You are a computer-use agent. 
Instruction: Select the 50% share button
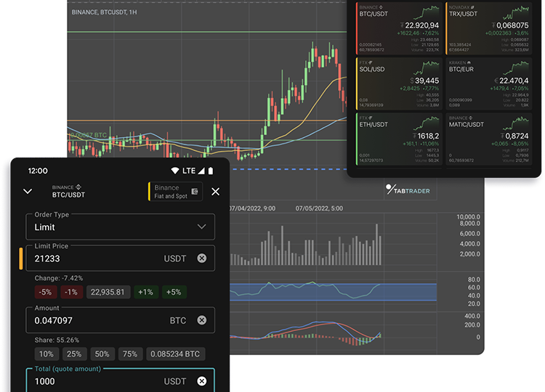(102, 354)
